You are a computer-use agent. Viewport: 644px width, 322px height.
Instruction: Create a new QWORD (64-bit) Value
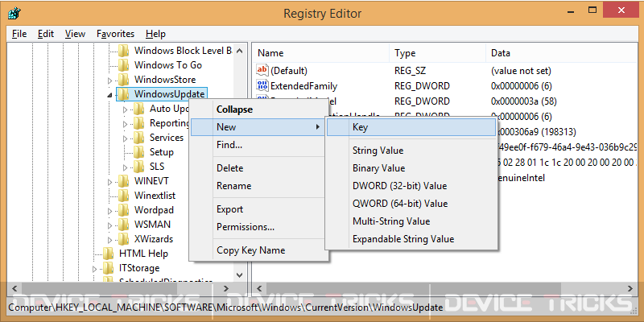411,204
